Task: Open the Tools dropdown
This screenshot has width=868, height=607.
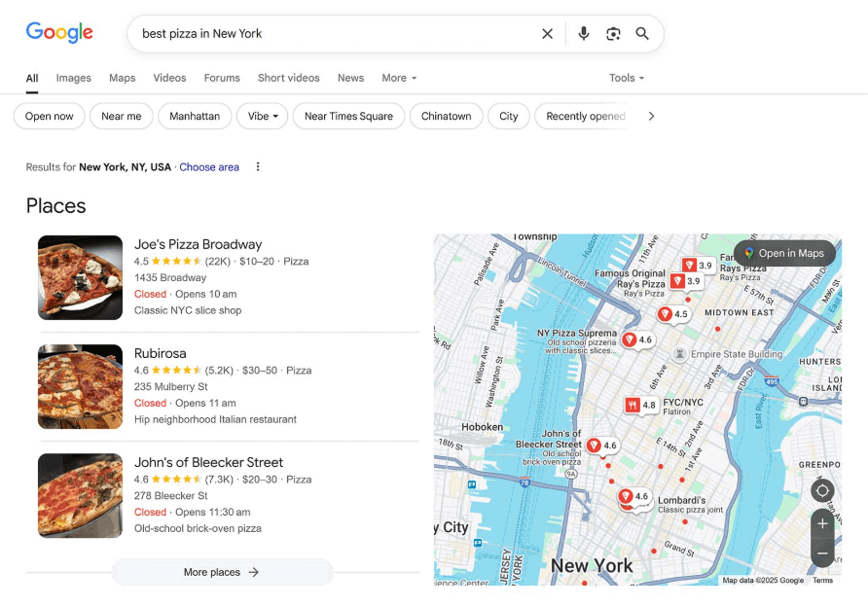Action: [626, 78]
